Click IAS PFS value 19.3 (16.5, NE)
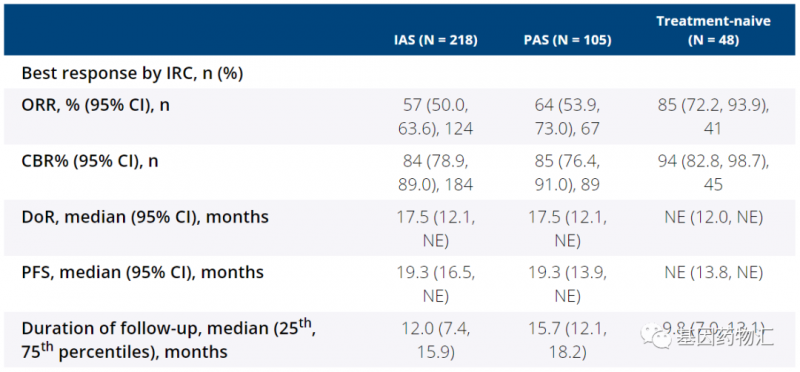Viewport: 800px width, 372px height. [436, 284]
